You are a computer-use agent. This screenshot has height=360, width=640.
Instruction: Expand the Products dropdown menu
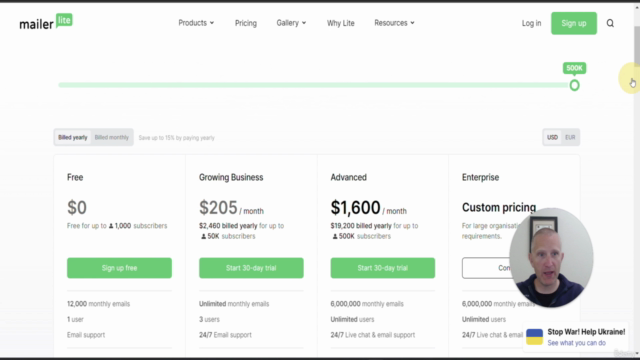196,23
